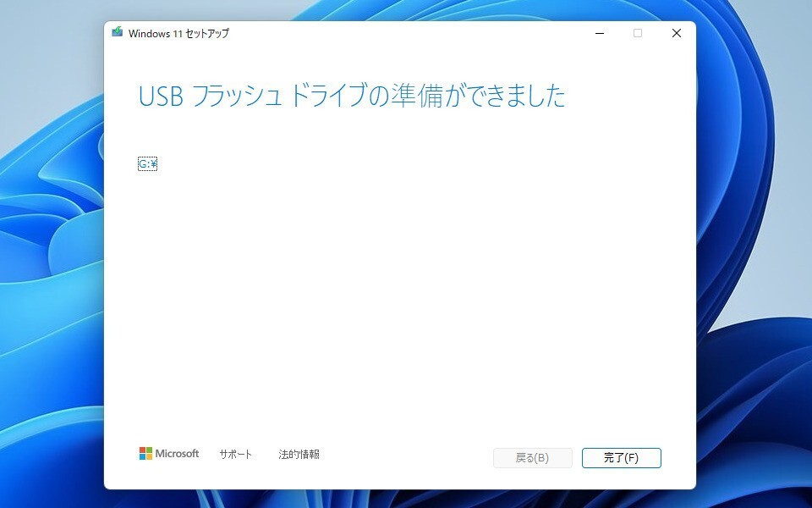Open the サポート support link
Screen dimensions: 812x508
(236, 454)
